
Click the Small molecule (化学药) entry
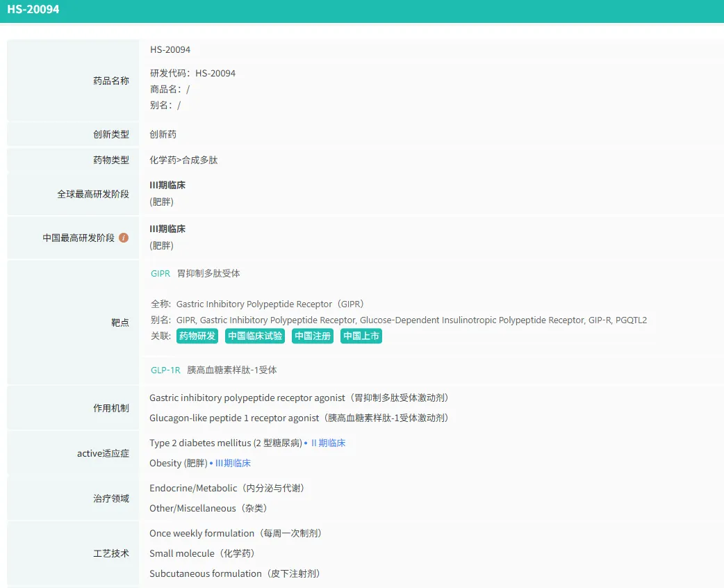coord(202,554)
